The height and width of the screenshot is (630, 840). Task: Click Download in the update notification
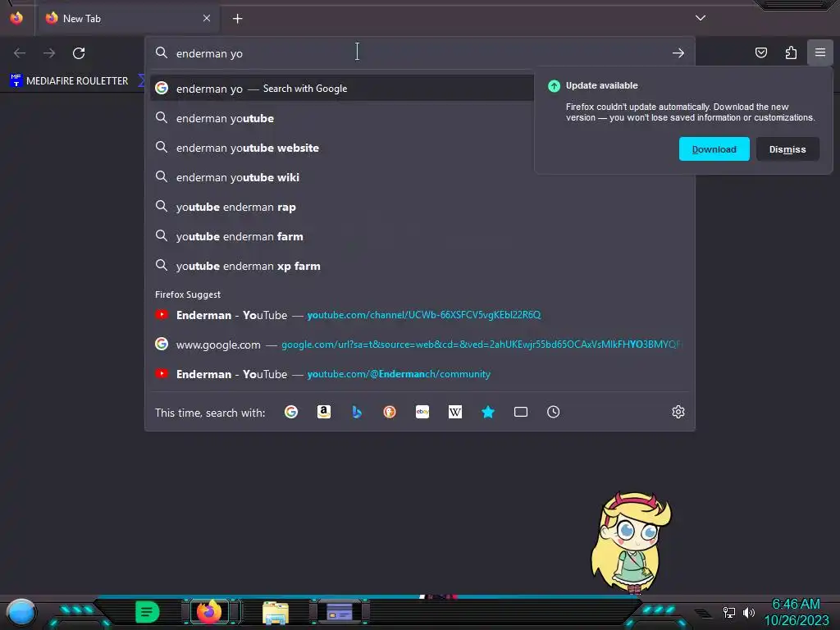(x=714, y=149)
